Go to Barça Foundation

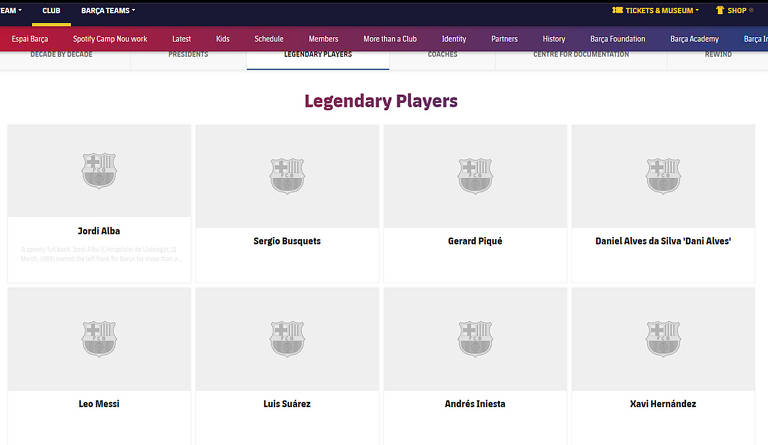pos(617,39)
